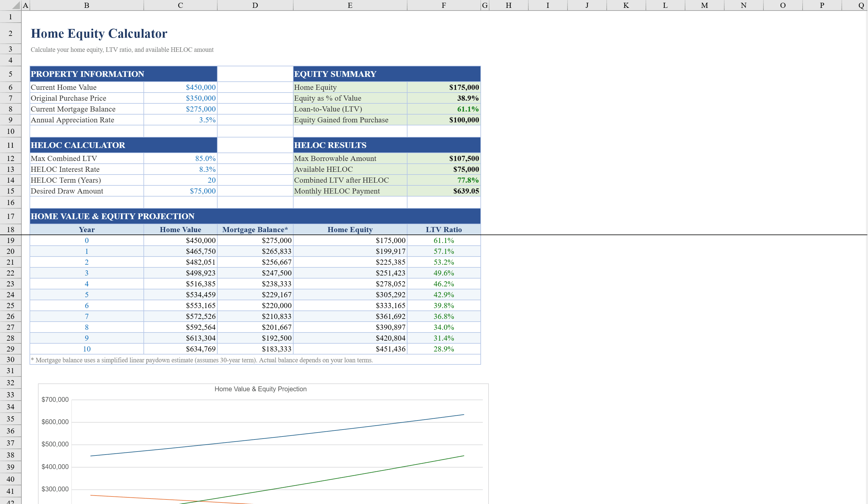868x504 pixels.
Task: Click the mortgage balance footnote text
Action: coord(202,360)
